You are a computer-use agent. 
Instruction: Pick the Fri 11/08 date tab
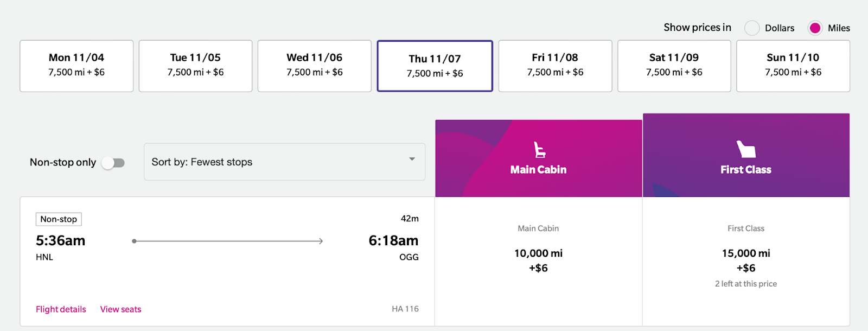[555, 66]
